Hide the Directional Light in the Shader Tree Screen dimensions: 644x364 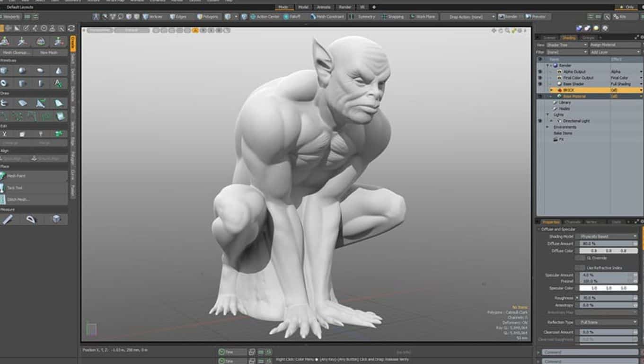pos(539,120)
